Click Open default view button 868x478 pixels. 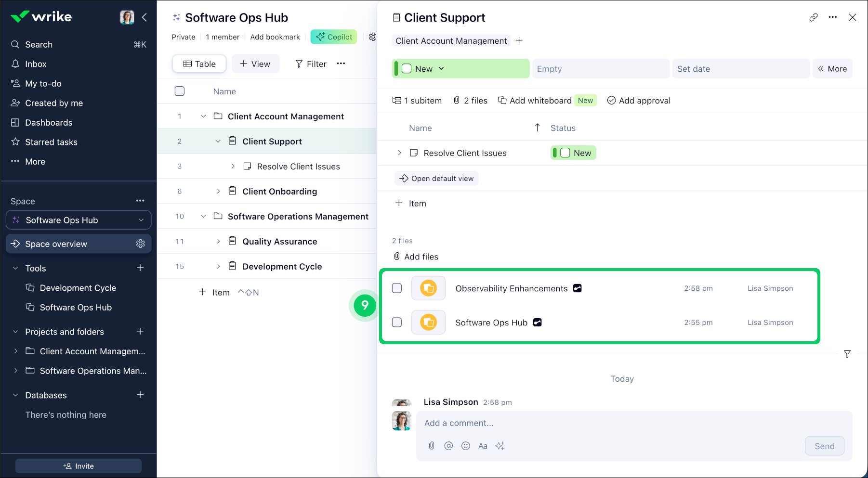click(436, 179)
